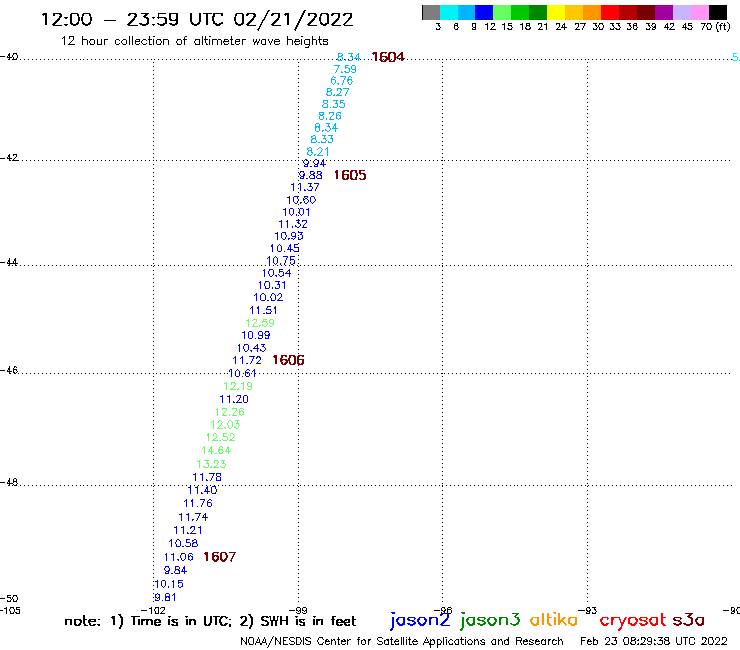This screenshot has width=740, height=650.
Task: Click the green wave height value 12.59
Action: (x=260, y=323)
